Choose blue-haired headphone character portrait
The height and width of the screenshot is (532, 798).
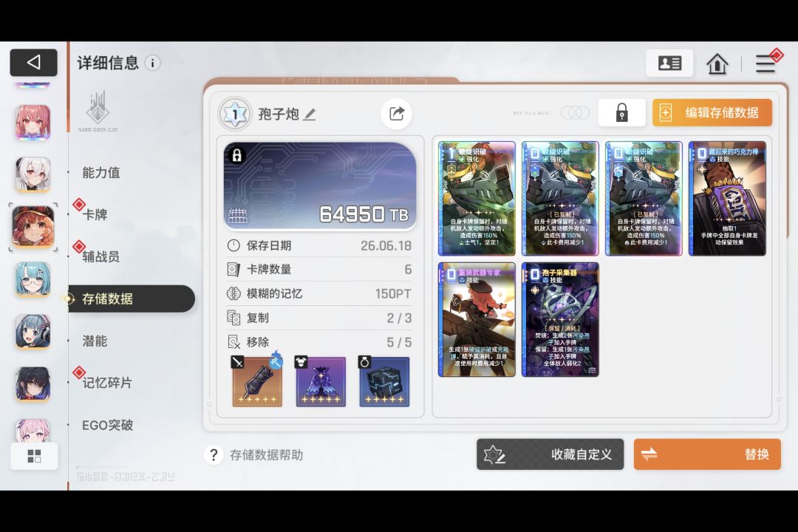tap(33, 332)
